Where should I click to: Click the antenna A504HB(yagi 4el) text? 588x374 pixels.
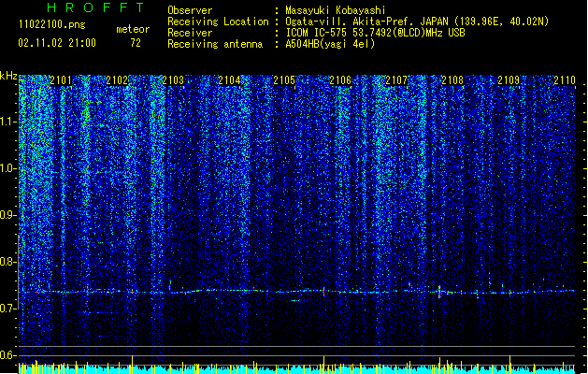click(x=330, y=44)
